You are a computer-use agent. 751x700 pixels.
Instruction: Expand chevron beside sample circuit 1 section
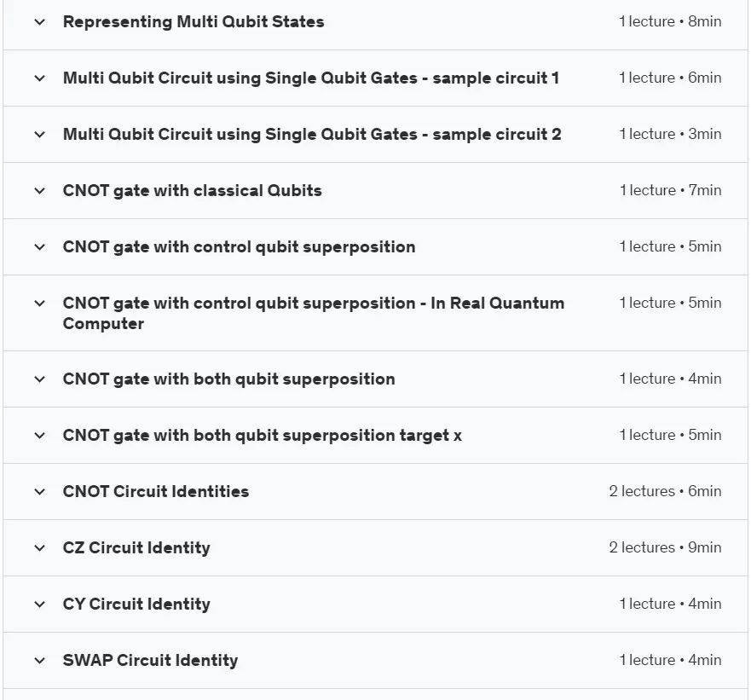pyautogui.click(x=40, y=78)
